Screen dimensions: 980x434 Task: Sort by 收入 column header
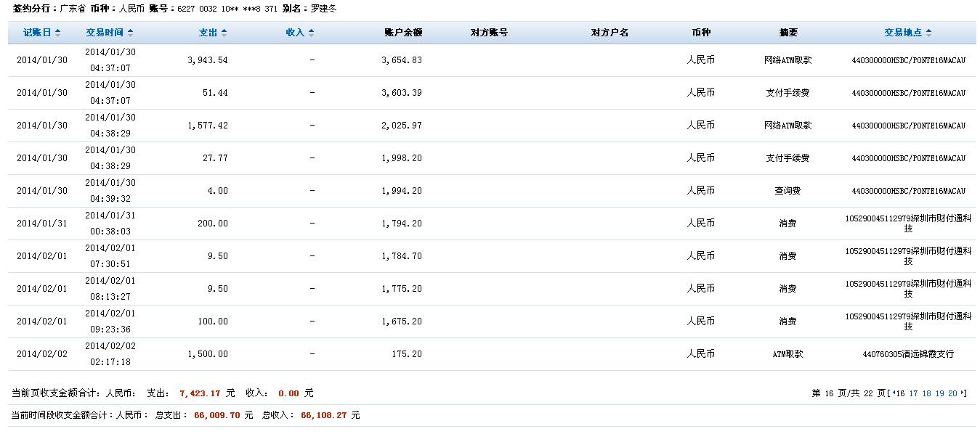(295, 33)
